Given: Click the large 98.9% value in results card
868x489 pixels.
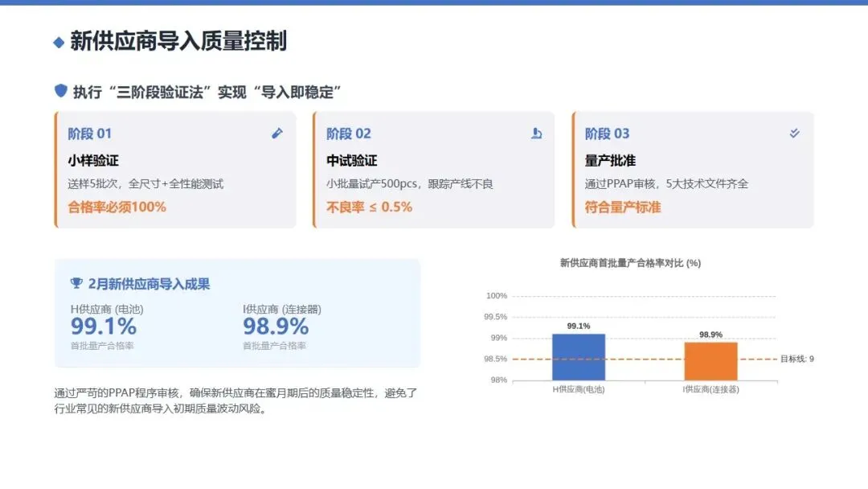Looking at the screenshot, I should point(276,327).
